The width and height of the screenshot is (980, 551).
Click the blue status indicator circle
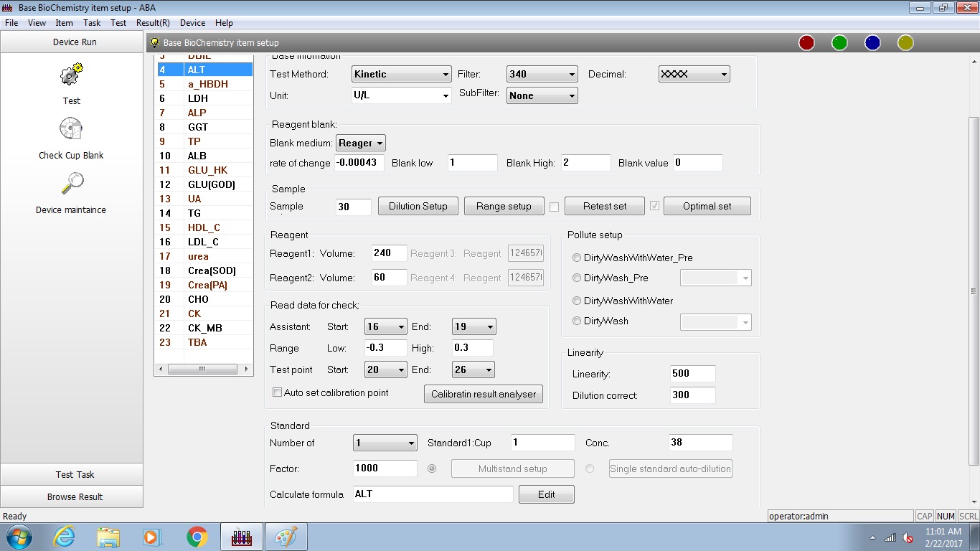pos(872,43)
